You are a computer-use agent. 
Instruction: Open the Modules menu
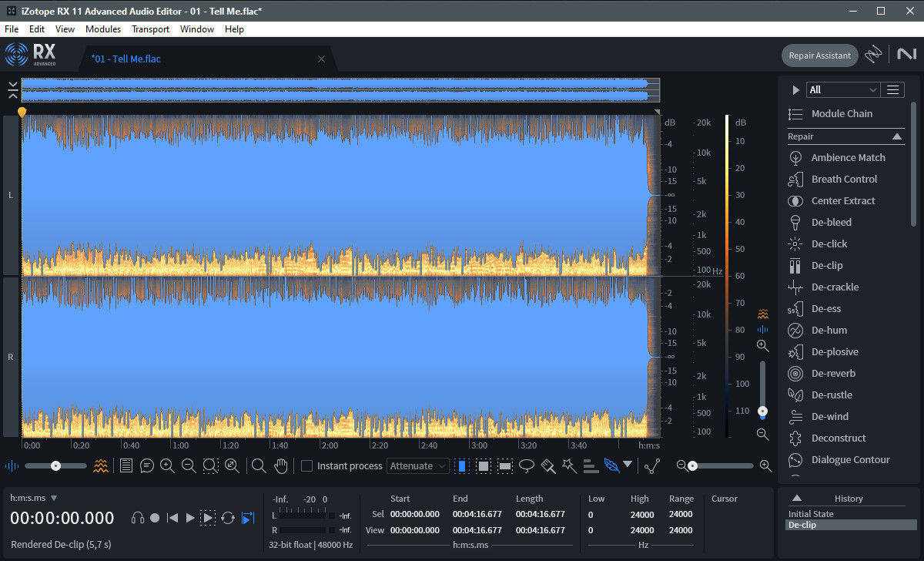[103, 29]
